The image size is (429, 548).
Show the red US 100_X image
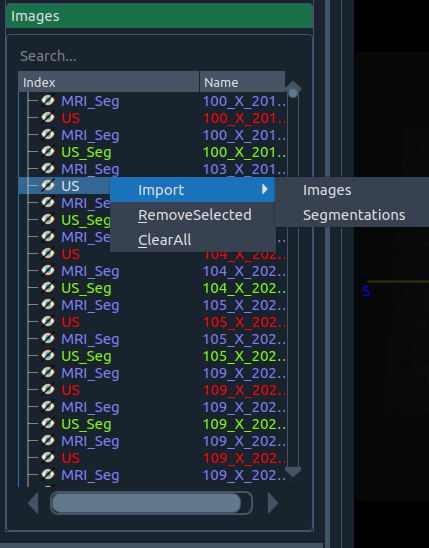(x=48, y=118)
